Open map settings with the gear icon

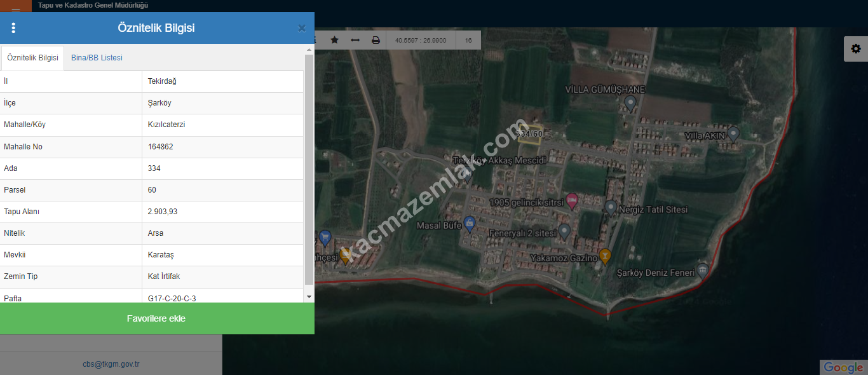pyautogui.click(x=855, y=49)
